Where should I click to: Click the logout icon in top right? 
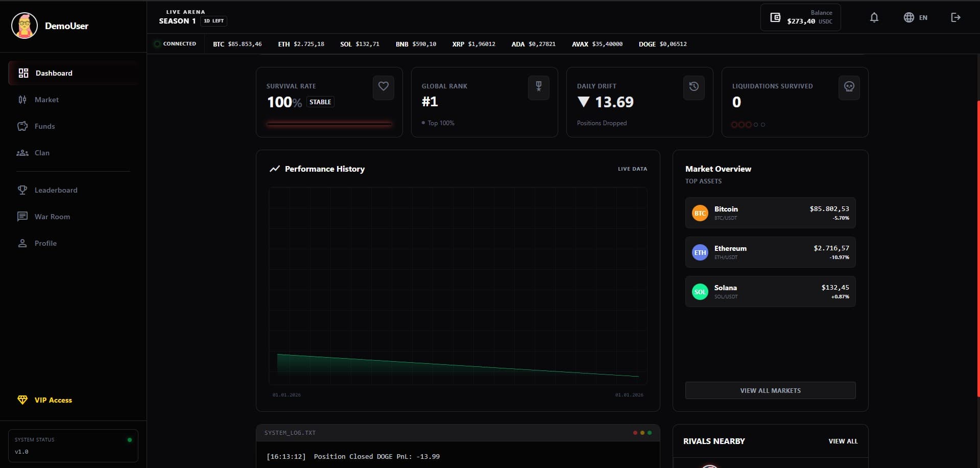point(955,17)
